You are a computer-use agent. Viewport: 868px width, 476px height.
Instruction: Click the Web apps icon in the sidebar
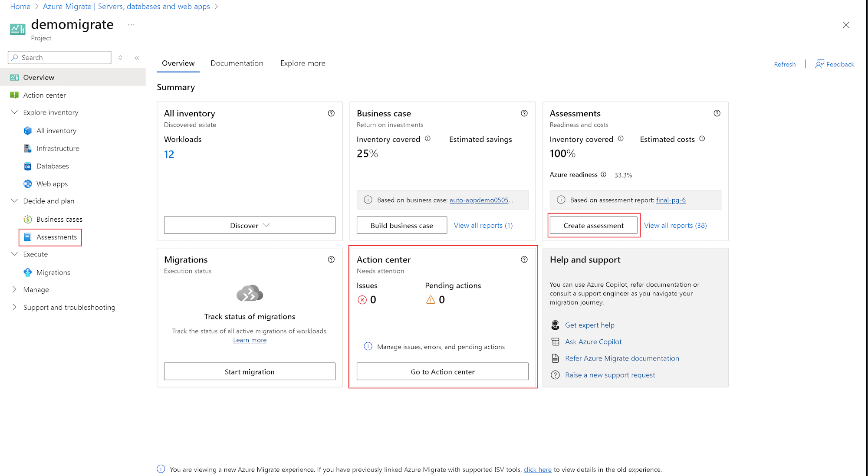[28, 184]
